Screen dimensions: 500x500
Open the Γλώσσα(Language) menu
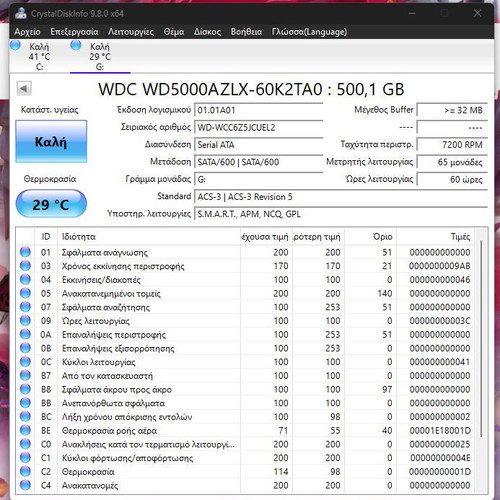(309, 32)
